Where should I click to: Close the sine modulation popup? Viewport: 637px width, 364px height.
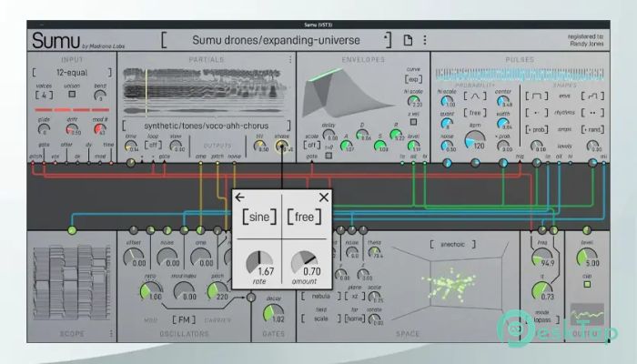click(324, 197)
